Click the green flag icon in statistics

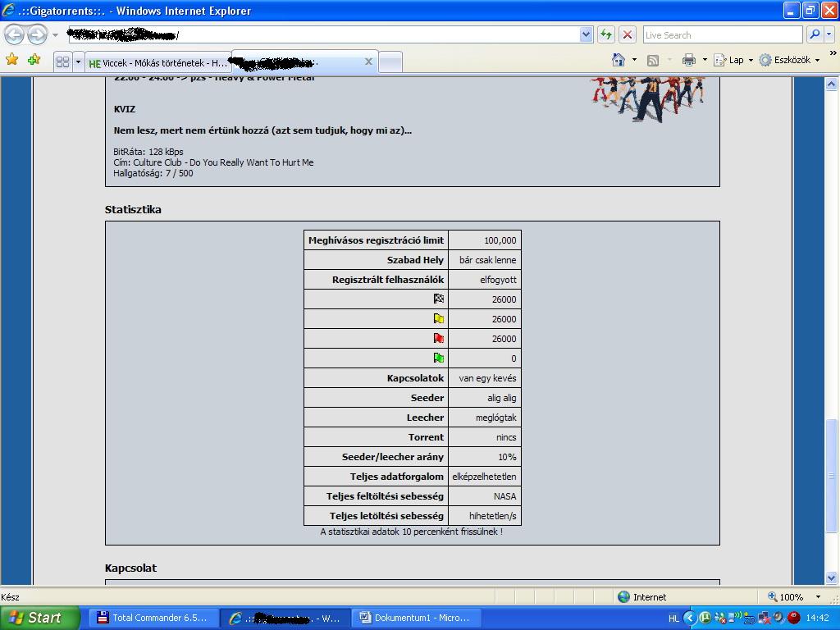(439, 358)
